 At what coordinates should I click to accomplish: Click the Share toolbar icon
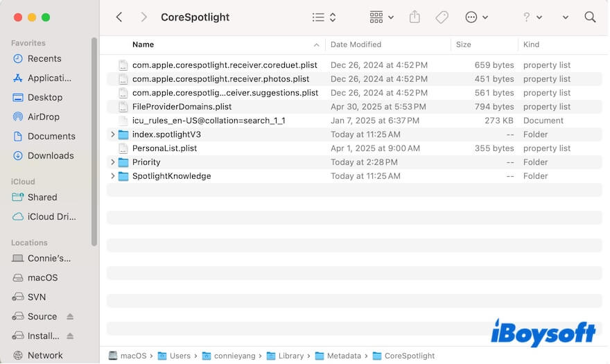pos(415,17)
